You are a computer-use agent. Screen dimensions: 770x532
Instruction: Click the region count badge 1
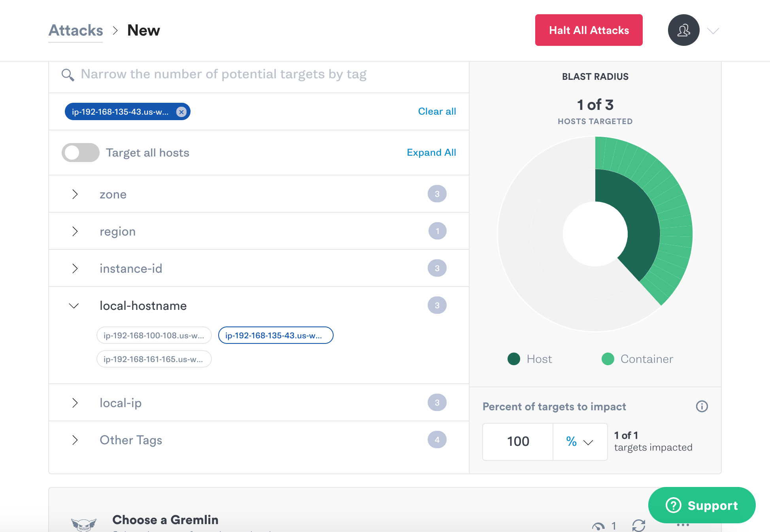click(x=437, y=231)
